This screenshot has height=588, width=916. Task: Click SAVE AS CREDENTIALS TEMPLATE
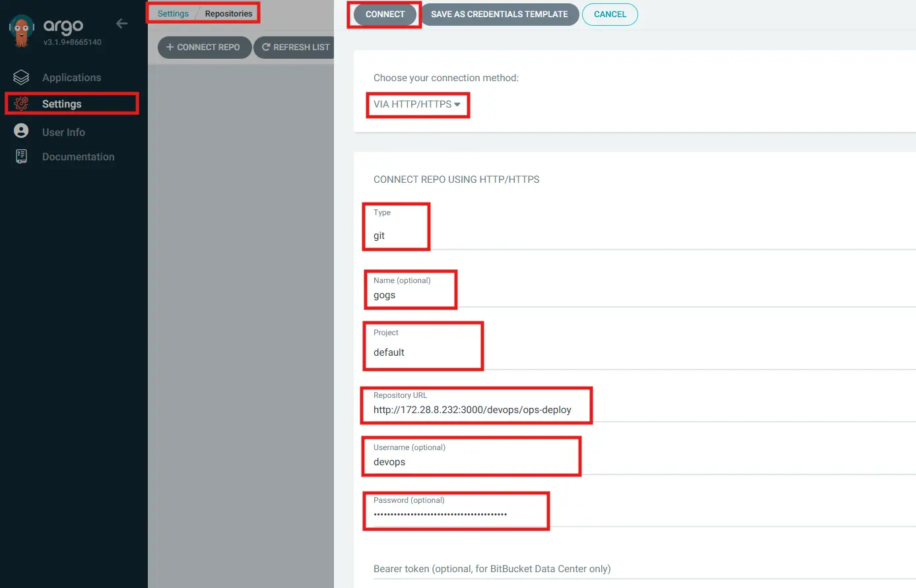(x=500, y=14)
